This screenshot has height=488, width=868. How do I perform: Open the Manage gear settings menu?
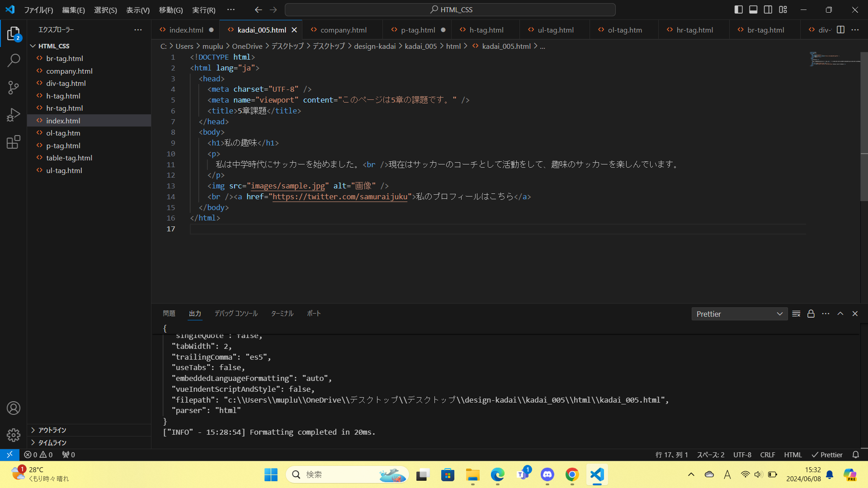[14, 435]
